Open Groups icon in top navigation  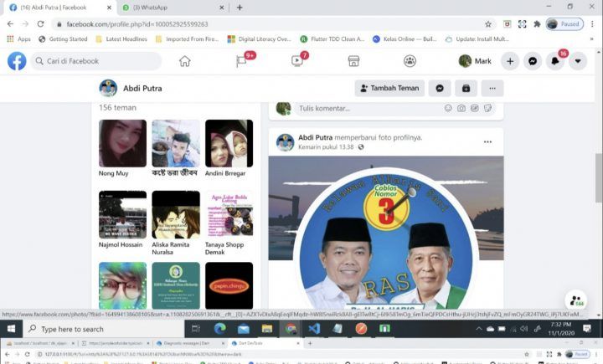coord(410,61)
